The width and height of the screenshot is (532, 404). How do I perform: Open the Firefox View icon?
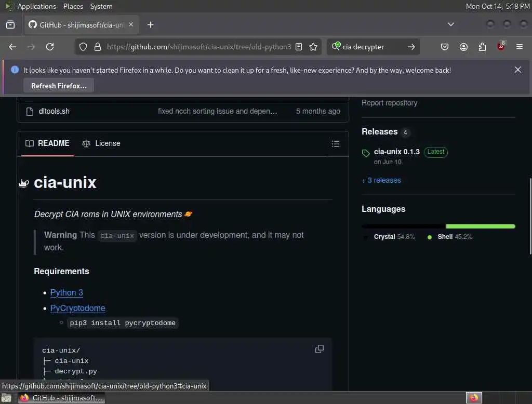10,25
